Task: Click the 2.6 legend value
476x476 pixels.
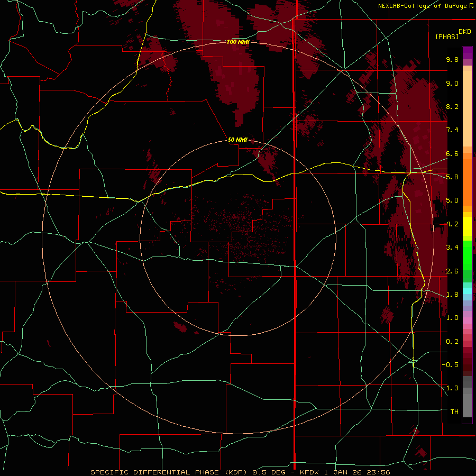Action: click(x=452, y=271)
